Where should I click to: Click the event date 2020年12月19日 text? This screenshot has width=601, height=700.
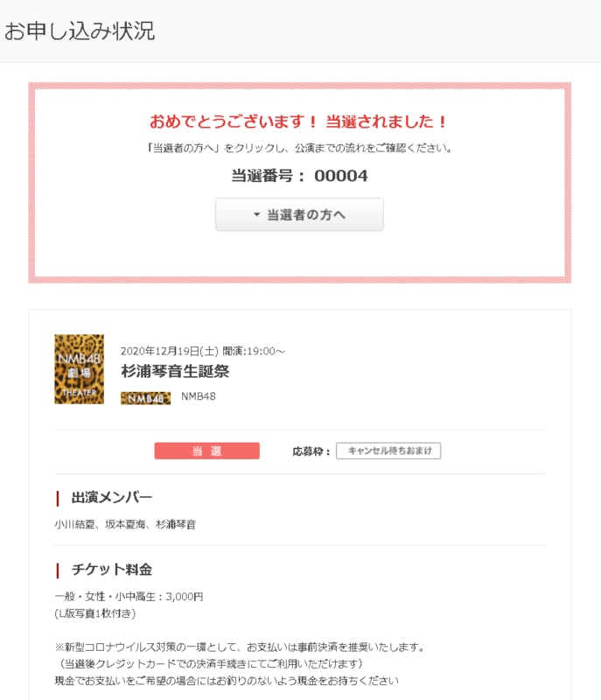(169, 351)
